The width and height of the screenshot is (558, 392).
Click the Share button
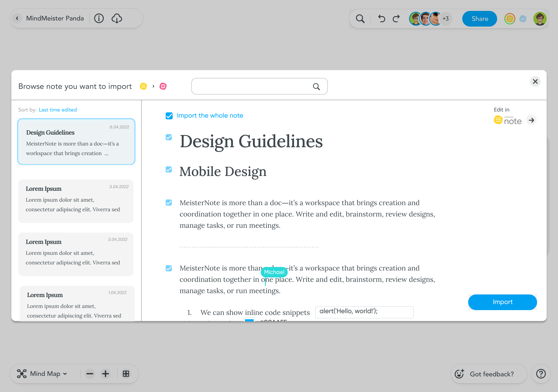[x=480, y=19]
